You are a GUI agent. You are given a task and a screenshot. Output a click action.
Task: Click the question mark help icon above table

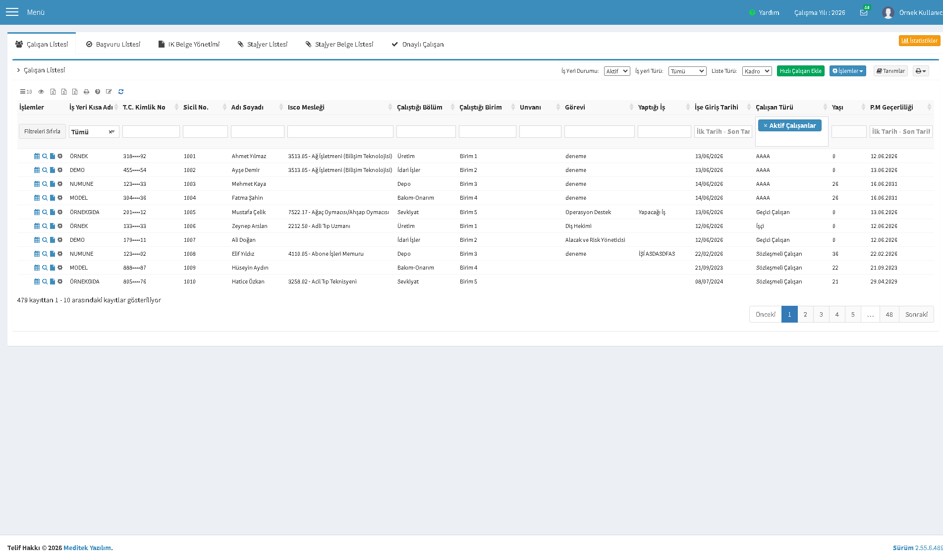[98, 92]
